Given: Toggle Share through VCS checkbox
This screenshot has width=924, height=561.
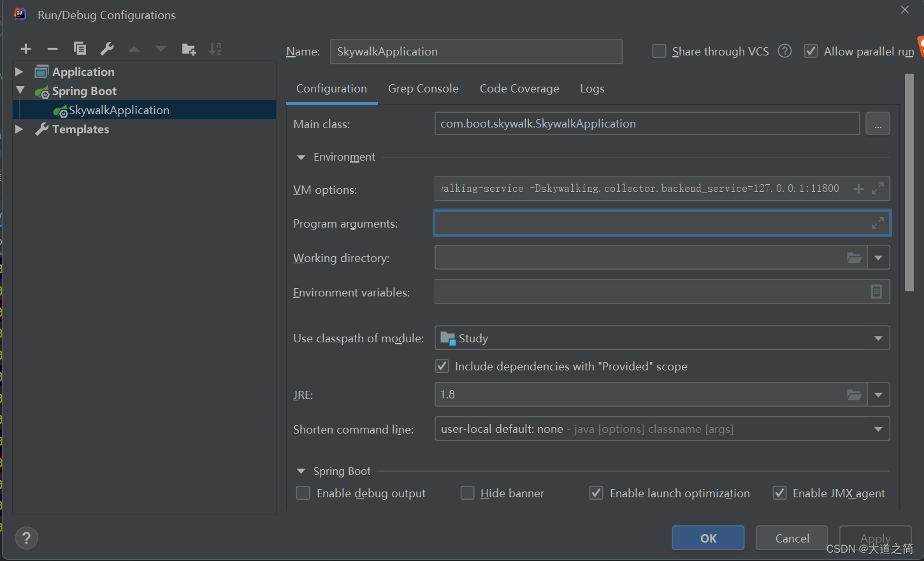Looking at the screenshot, I should [660, 51].
